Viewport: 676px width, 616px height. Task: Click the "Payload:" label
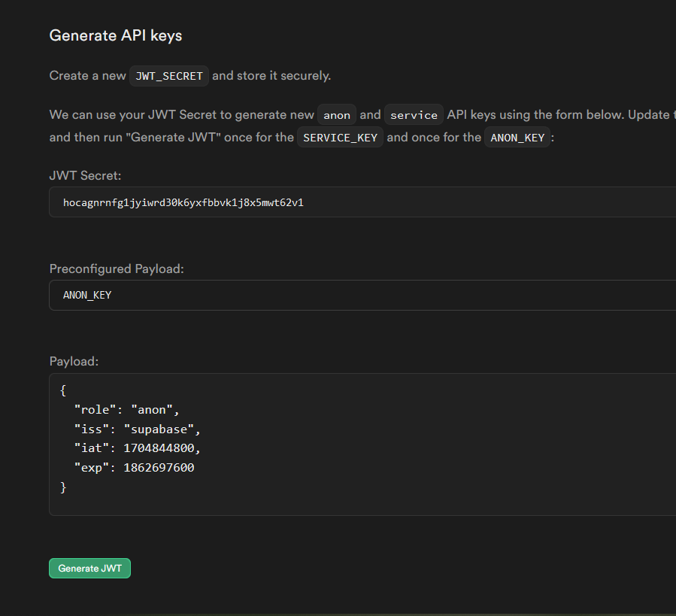point(74,362)
